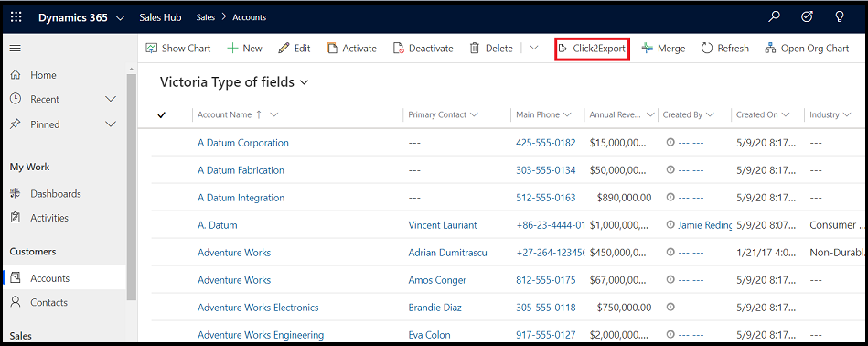Open the task flow checkmark-circle icon

click(x=807, y=17)
